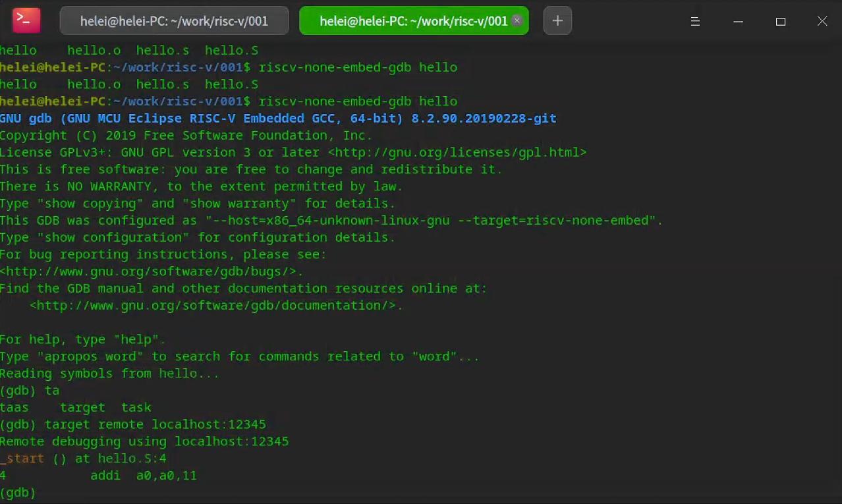Image resolution: width=842 pixels, height=504 pixels.
Task: Open a new tab with the plus button
Action: point(557,20)
